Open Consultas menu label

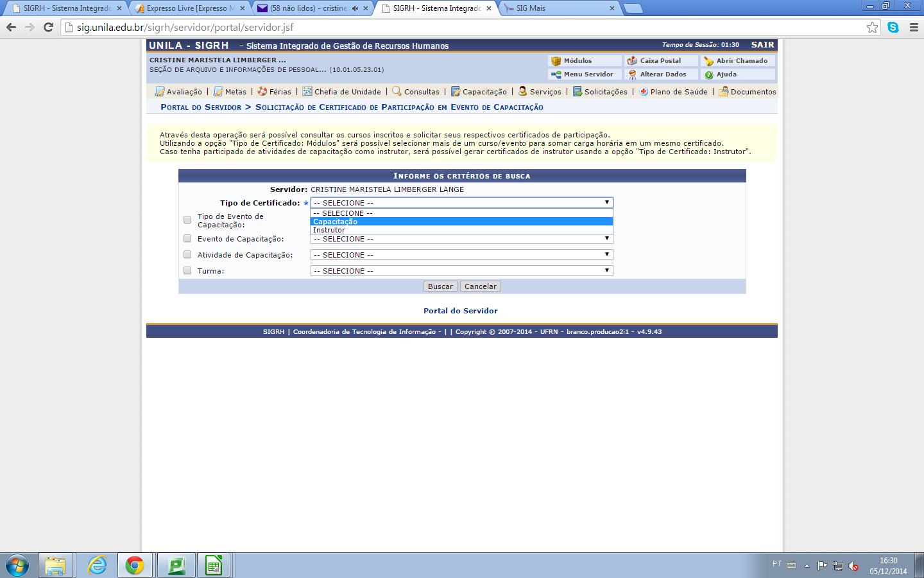[422, 92]
